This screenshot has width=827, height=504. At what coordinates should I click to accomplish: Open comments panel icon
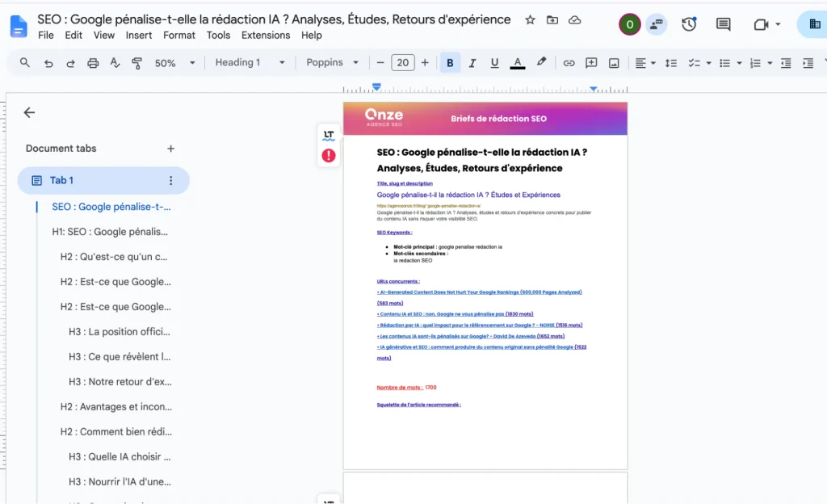click(723, 24)
